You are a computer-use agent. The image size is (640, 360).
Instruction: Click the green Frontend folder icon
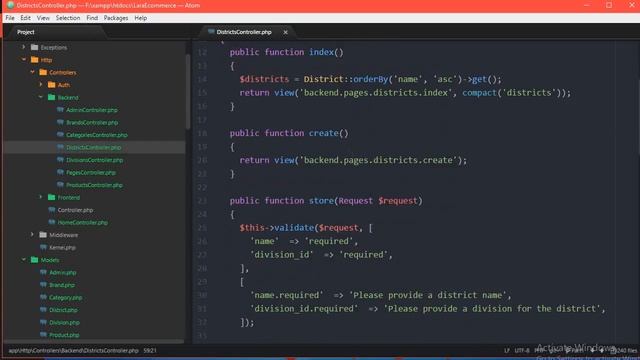pos(51,197)
